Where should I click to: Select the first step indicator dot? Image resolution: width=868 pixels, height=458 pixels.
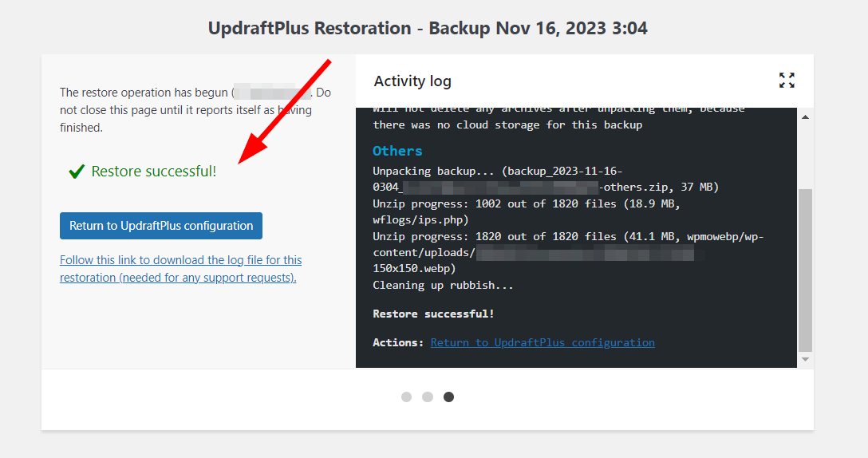(406, 397)
